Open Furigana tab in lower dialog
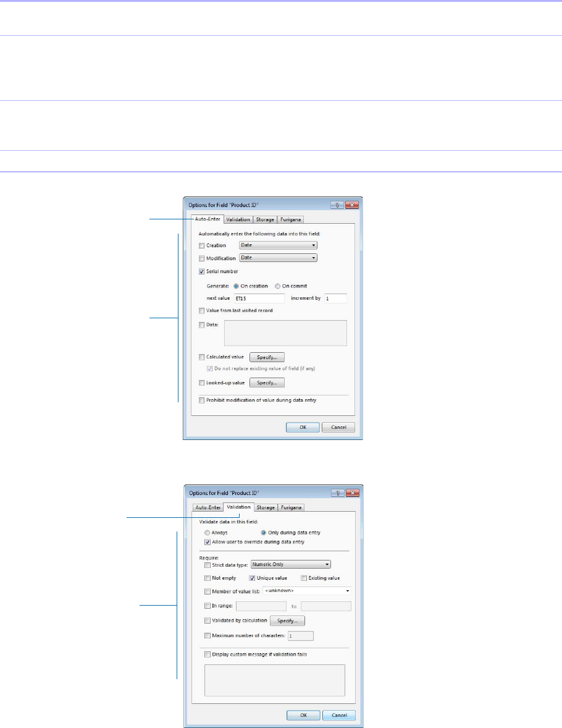 point(291,507)
